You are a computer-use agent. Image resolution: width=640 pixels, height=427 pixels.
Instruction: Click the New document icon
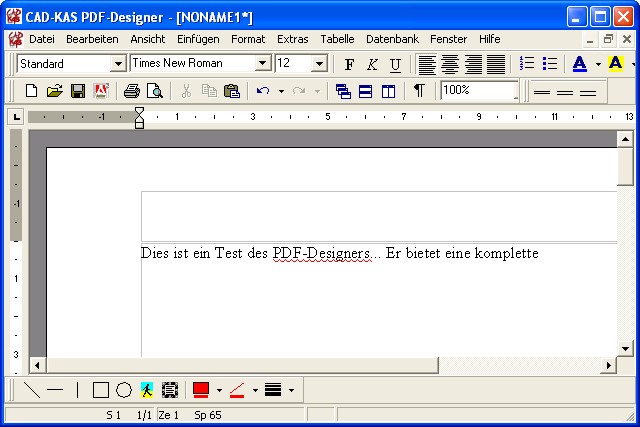click(x=31, y=91)
